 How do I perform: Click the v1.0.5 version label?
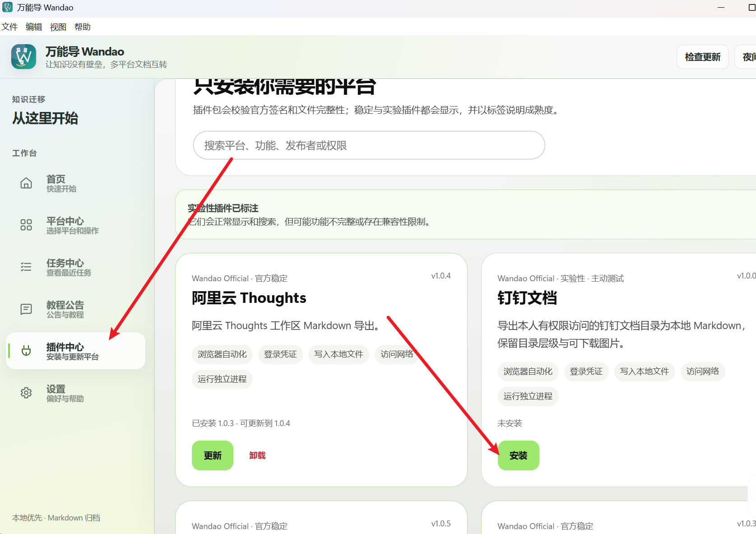pyautogui.click(x=441, y=524)
